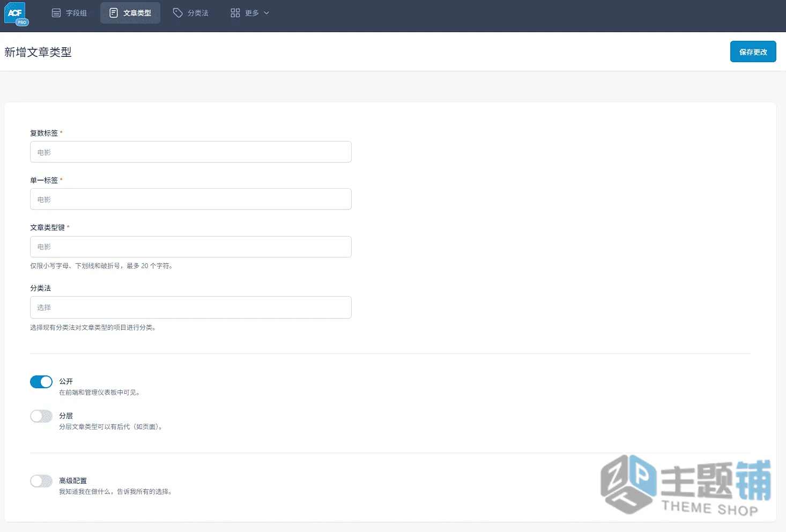This screenshot has width=786, height=532.
Task: Click the 分层 toggle label text
Action: pos(66,416)
